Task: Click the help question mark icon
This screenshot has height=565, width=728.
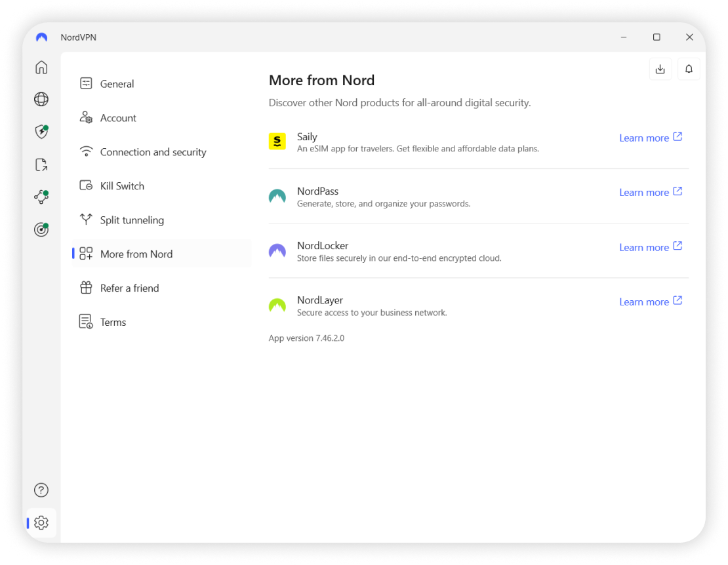Action: coord(41,490)
